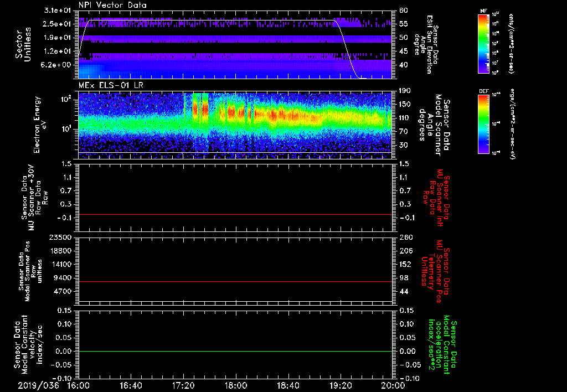
Task: Click the 'NPI Vector Data' panel title
Action: [x=112, y=5]
